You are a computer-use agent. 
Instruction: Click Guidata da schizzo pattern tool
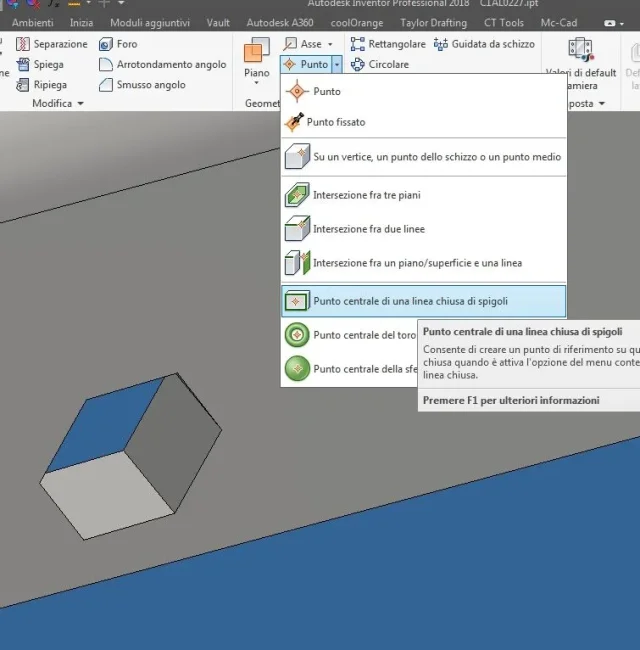(484, 44)
